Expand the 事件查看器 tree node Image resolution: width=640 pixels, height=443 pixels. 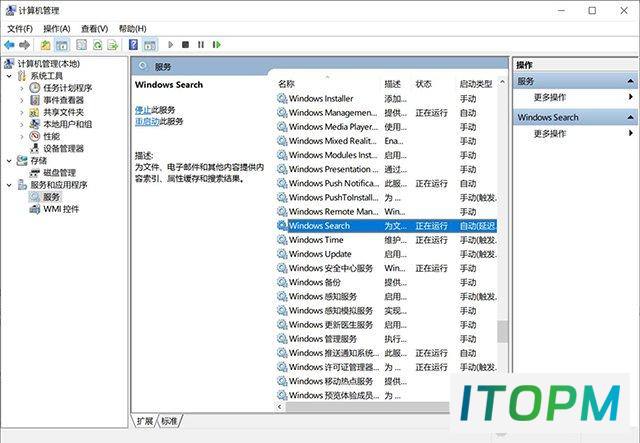coord(22,100)
